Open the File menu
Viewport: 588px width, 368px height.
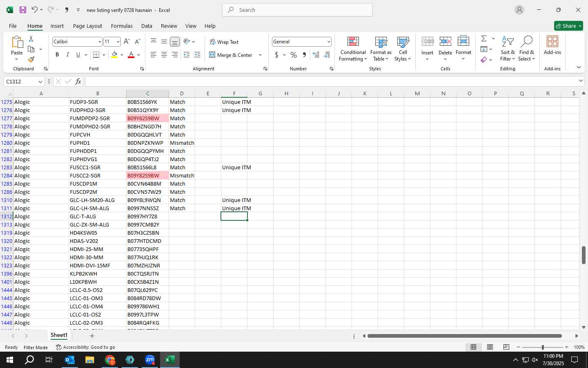[13, 26]
